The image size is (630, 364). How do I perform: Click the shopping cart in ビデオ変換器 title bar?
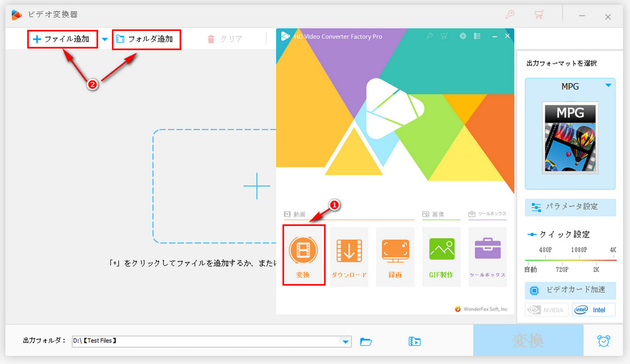[x=539, y=15]
